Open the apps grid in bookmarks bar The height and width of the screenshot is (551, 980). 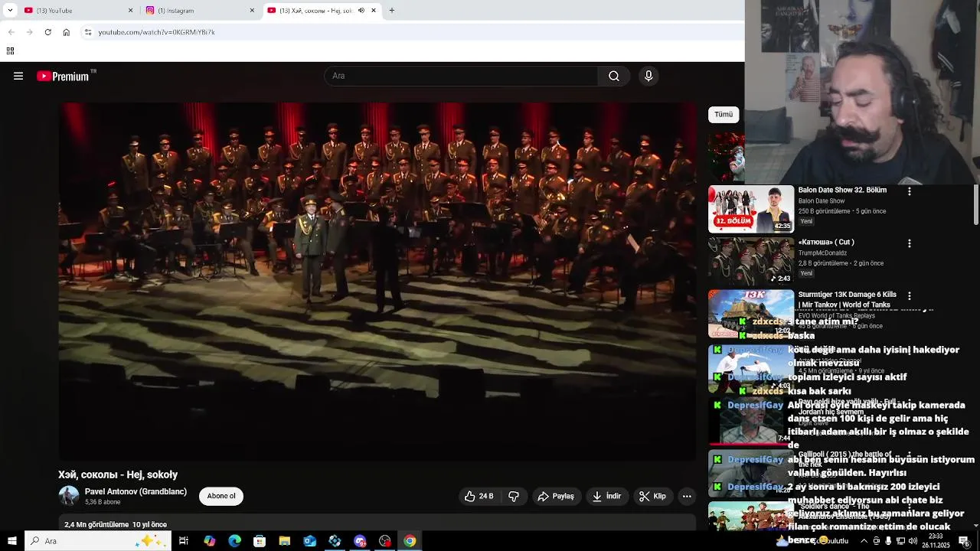(x=10, y=51)
